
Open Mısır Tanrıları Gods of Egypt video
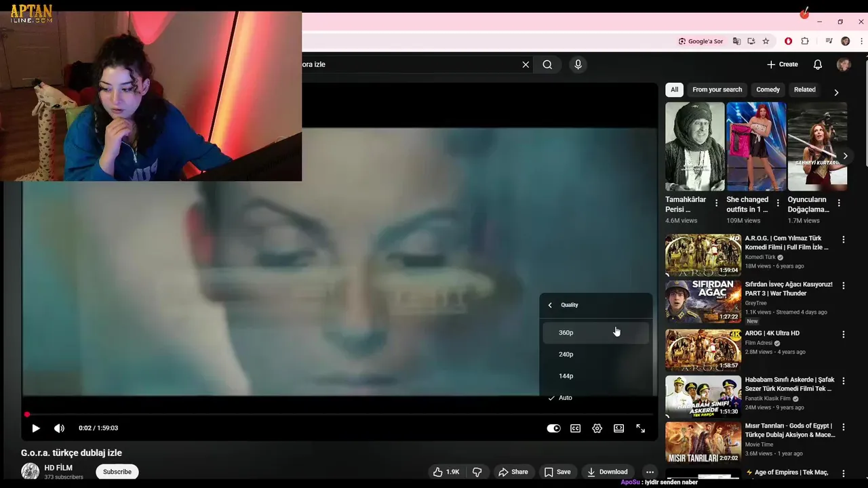[790, 430]
